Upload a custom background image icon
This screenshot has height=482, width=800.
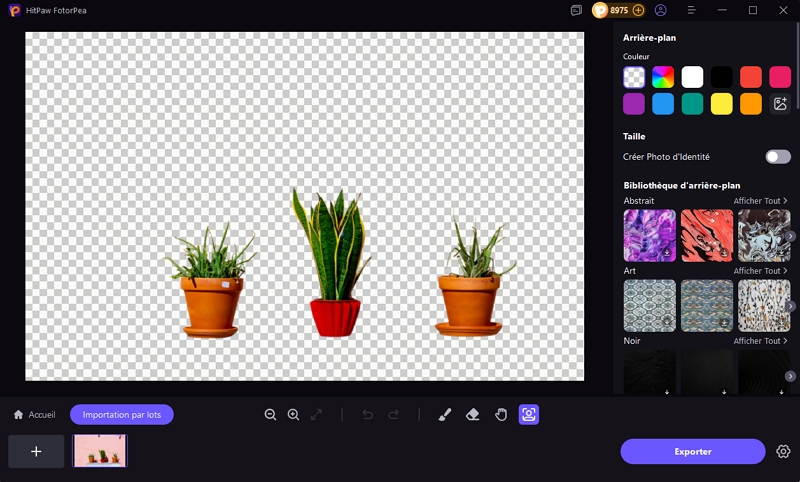[780, 104]
